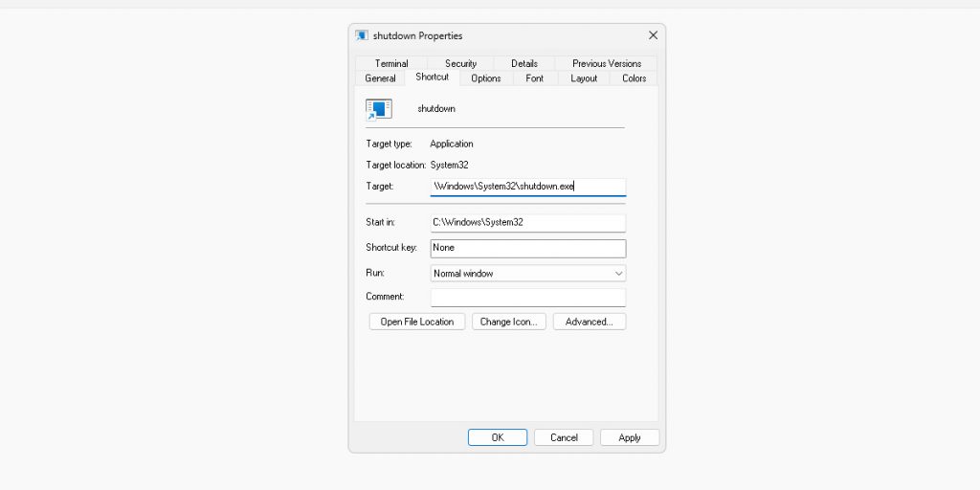Open Advanced shortcut settings
This screenshot has width=980, height=490.
(x=589, y=322)
